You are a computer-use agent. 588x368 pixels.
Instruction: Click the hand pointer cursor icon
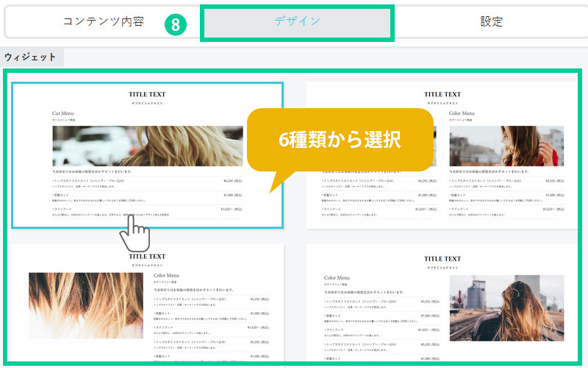point(135,234)
